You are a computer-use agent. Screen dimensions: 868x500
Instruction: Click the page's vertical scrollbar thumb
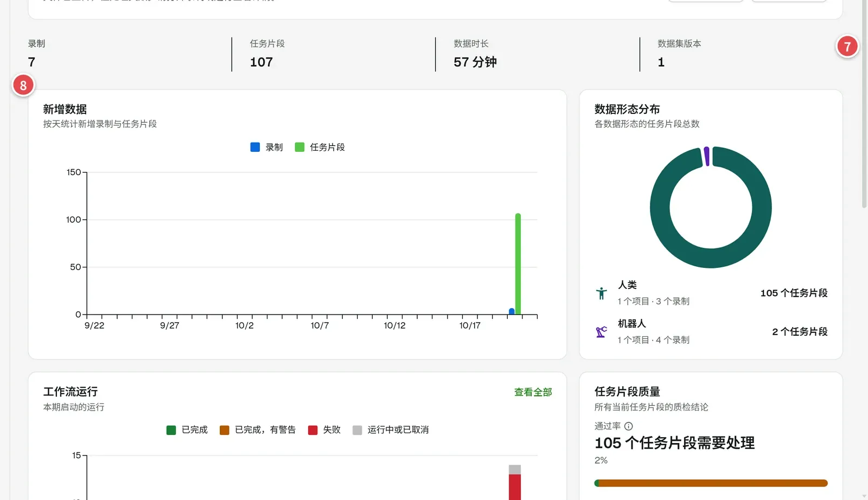tap(864, 103)
